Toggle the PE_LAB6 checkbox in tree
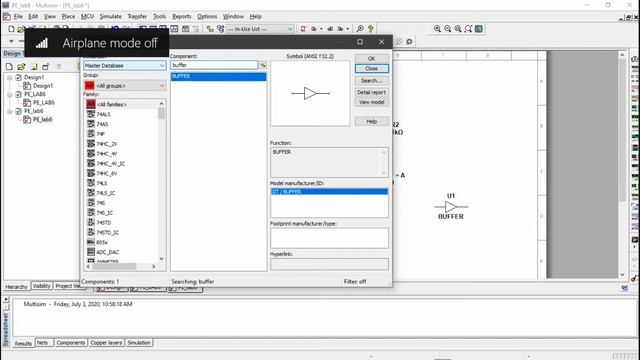640x360 pixels. (x=18, y=94)
